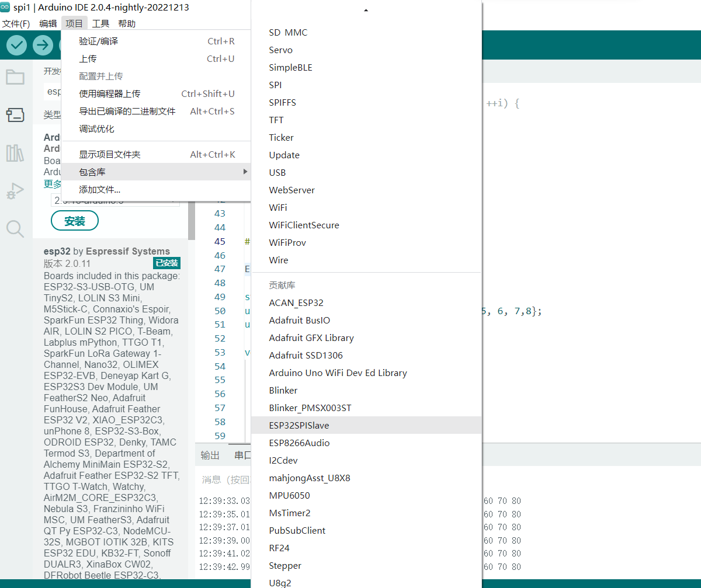Viewport: 701px width, 588px height.
Task: Include the Update library
Action: (x=366, y=155)
